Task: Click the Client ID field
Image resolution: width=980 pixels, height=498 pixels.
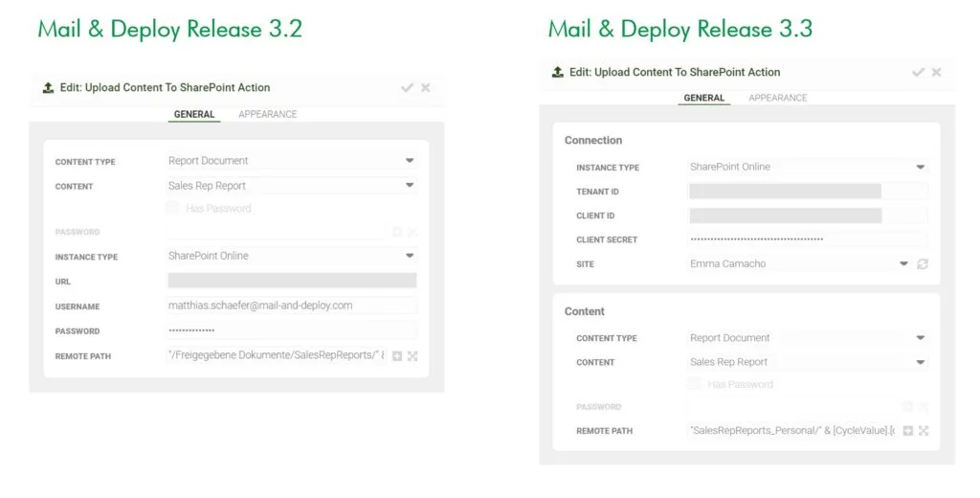Action: tap(808, 215)
